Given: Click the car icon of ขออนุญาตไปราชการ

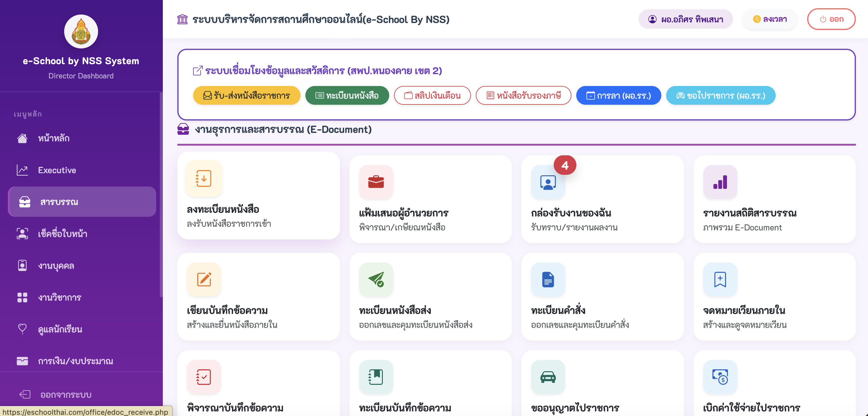Looking at the screenshot, I should (548, 377).
